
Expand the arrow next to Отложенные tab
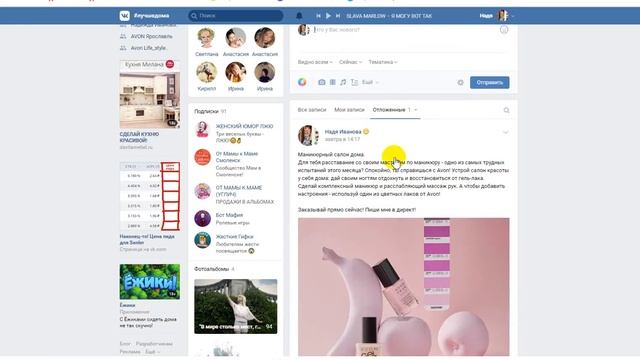[x=416, y=110]
